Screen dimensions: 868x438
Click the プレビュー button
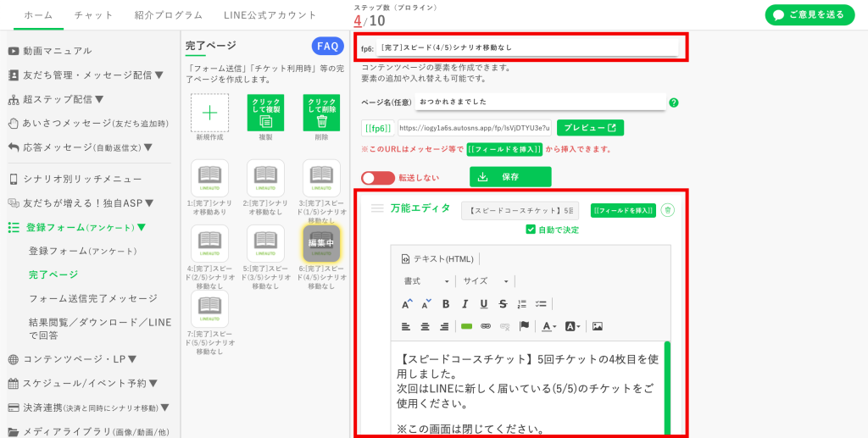pos(590,128)
